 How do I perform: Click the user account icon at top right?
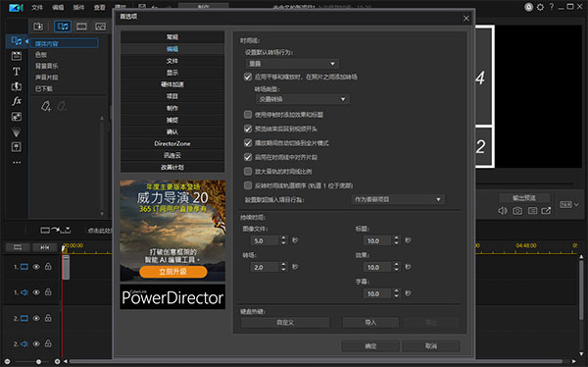[x=528, y=7]
